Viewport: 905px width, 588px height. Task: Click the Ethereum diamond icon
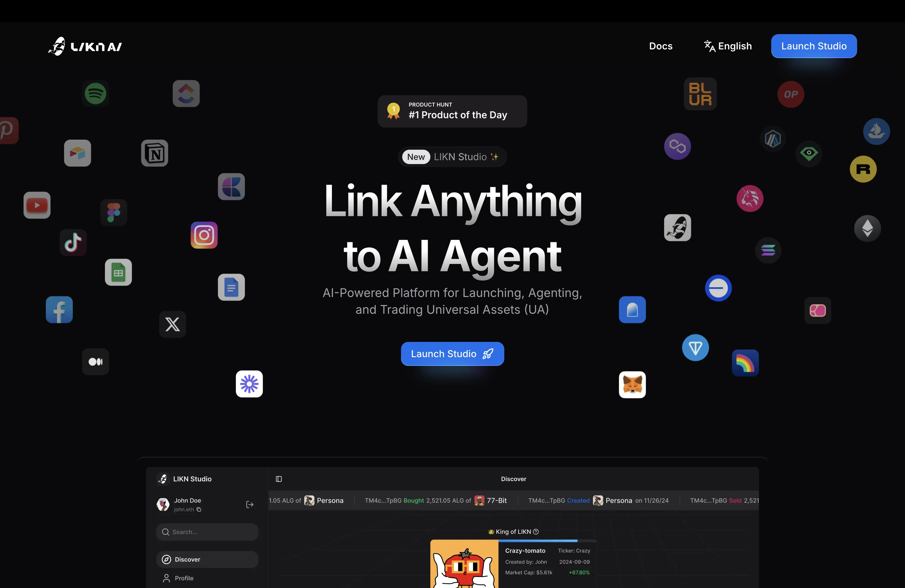pyautogui.click(x=867, y=228)
